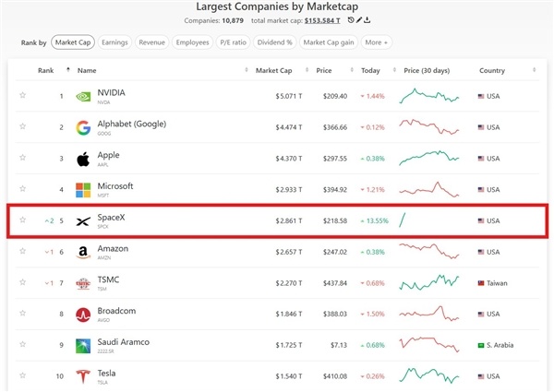Click the TSMC logo icon

pos(83,283)
